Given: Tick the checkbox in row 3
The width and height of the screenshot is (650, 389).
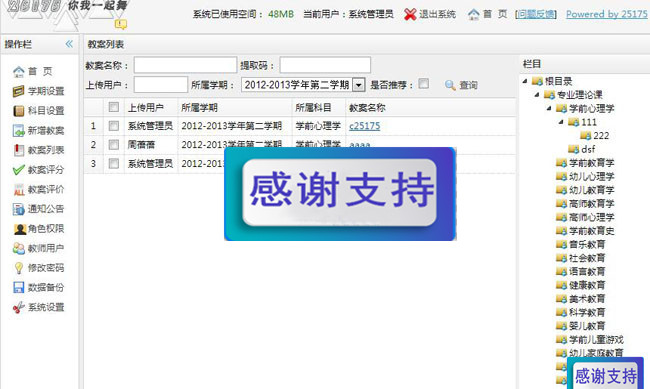Looking at the screenshot, I should pyautogui.click(x=114, y=163).
